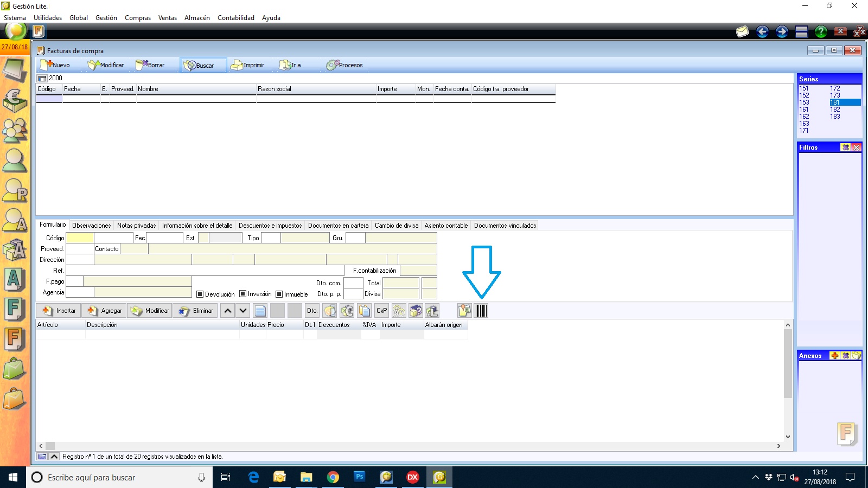The width and height of the screenshot is (868, 488).
Task: Toggle the Devolución checkbox
Action: [x=200, y=294]
